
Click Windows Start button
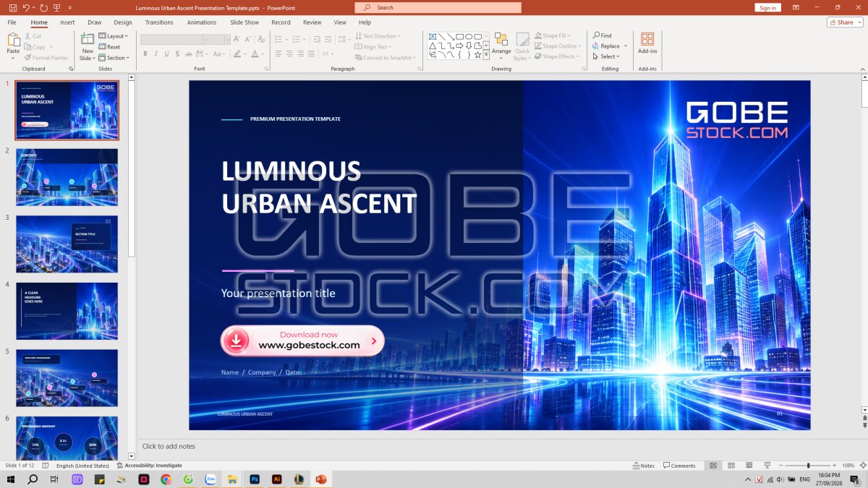tap(11, 479)
